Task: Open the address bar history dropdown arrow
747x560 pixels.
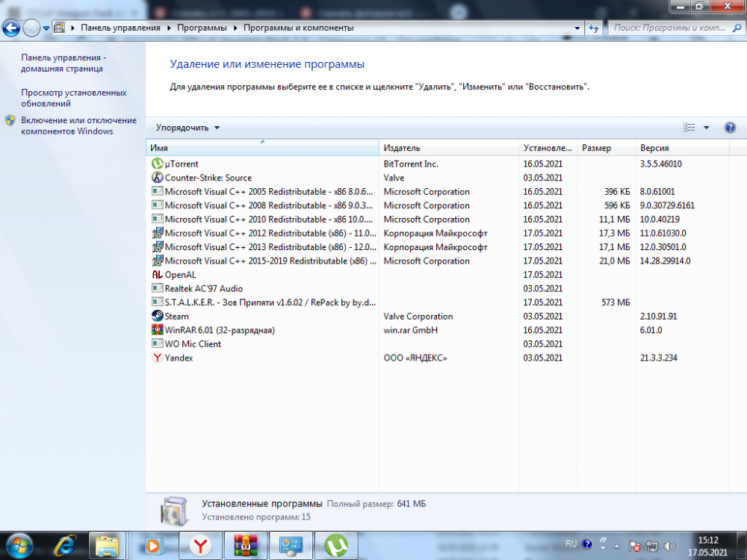Action: (577, 28)
